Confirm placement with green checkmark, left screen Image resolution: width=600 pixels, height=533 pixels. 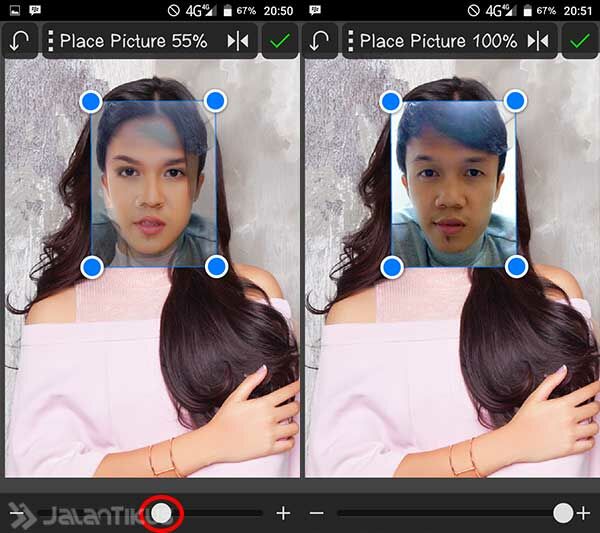coord(280,41)
